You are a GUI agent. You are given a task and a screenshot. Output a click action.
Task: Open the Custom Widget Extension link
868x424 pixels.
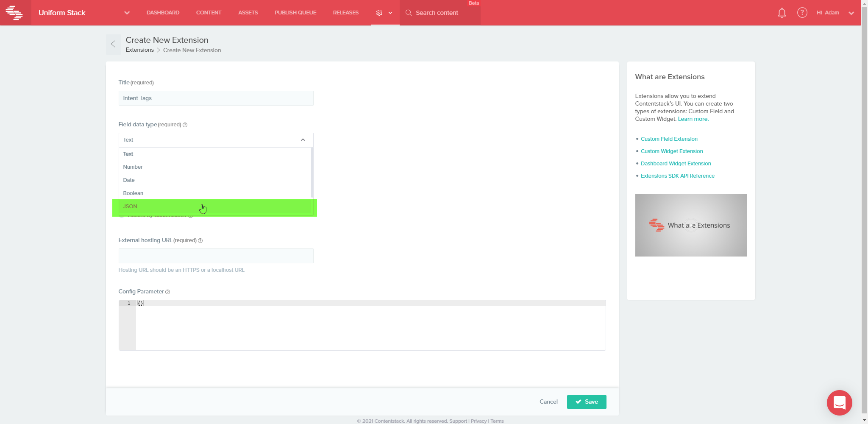click(x=672, y=151)
